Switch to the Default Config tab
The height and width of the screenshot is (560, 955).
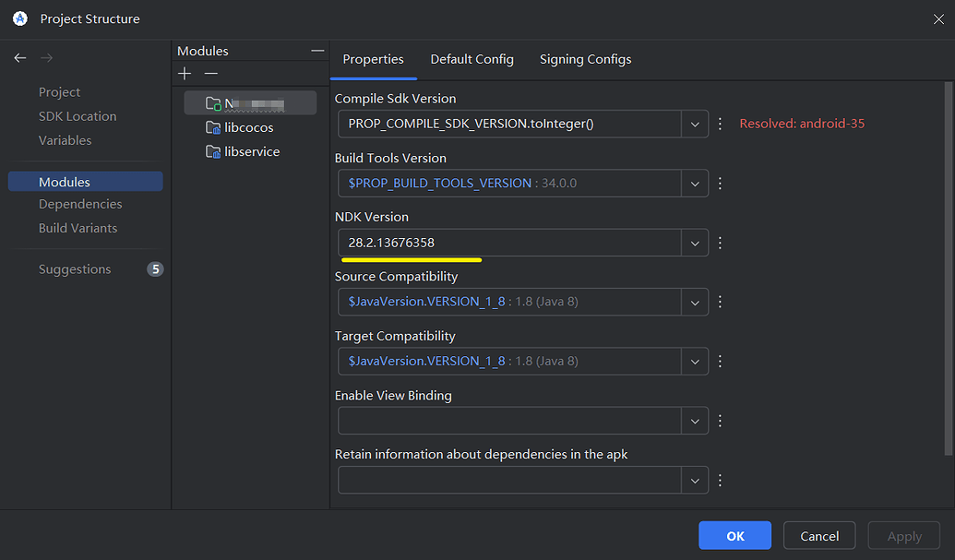472,58
